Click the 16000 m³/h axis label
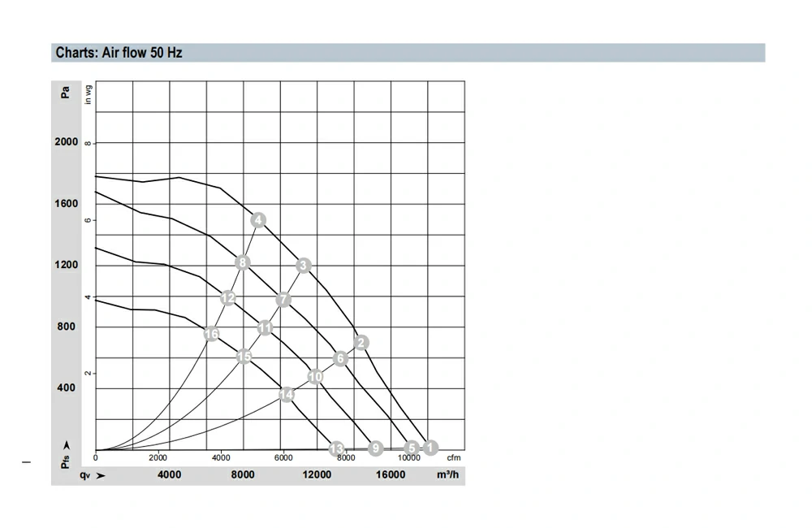 coord(391,475)
